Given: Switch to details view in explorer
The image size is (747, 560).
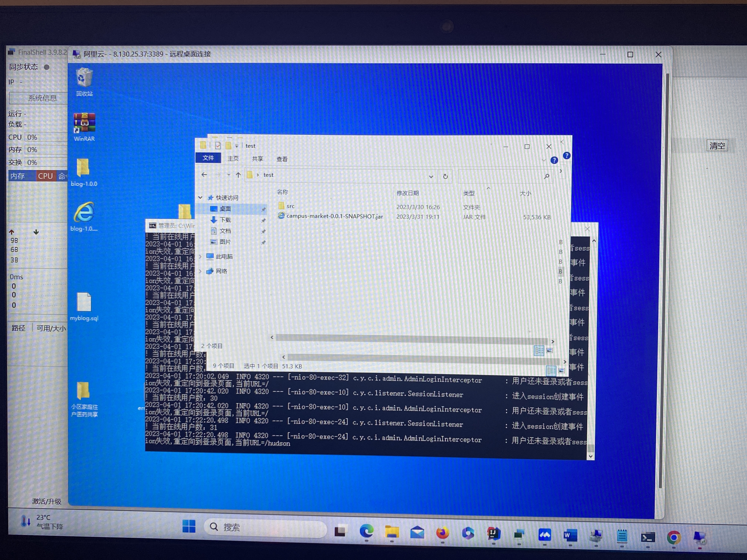Looking at the screenshot, I should (x=539, y=351).
